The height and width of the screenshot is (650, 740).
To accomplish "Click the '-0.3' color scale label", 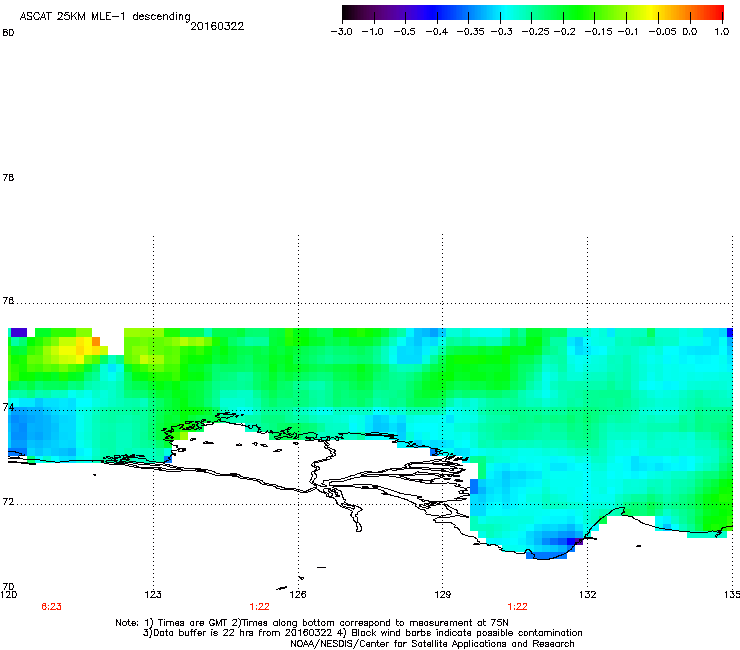I will point(501,32).
